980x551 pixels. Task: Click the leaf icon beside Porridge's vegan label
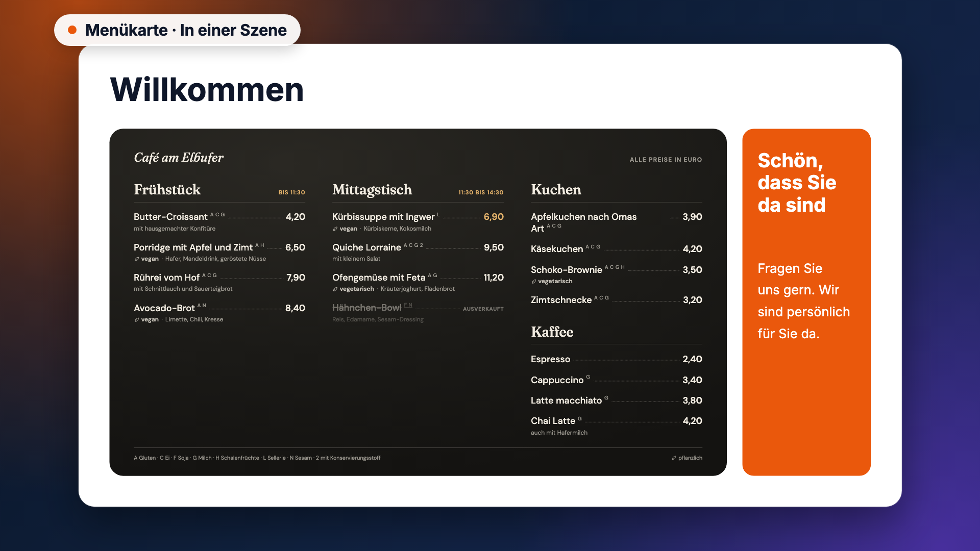[136, 259]
